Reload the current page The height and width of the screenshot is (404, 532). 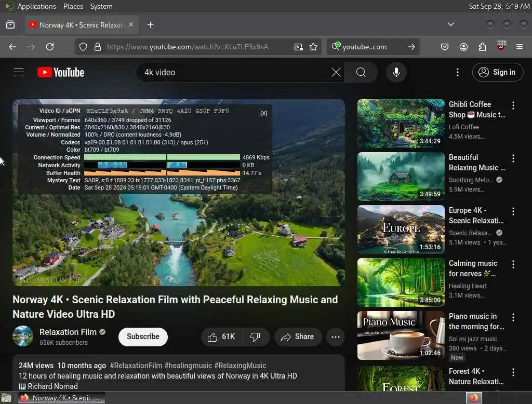[50, 47]
